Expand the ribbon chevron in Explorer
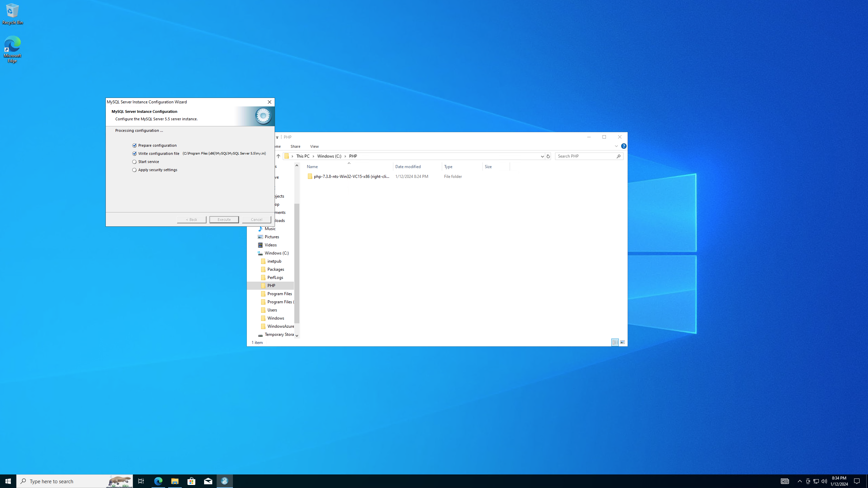 click(x=616, y=146)
